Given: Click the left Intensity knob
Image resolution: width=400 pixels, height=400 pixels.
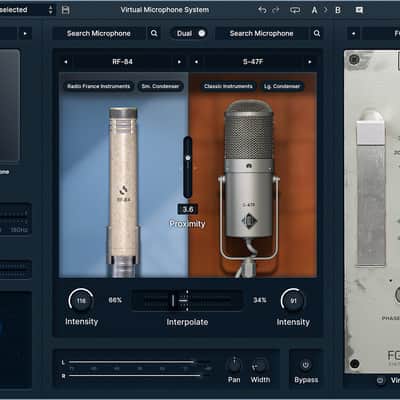Looking at the screenshot, I should click(81, 301).
